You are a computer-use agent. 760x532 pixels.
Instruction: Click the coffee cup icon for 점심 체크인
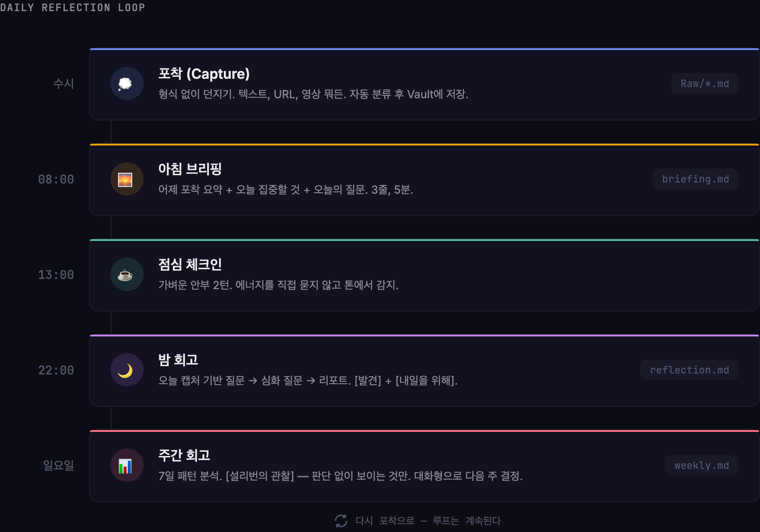[127, 274]
